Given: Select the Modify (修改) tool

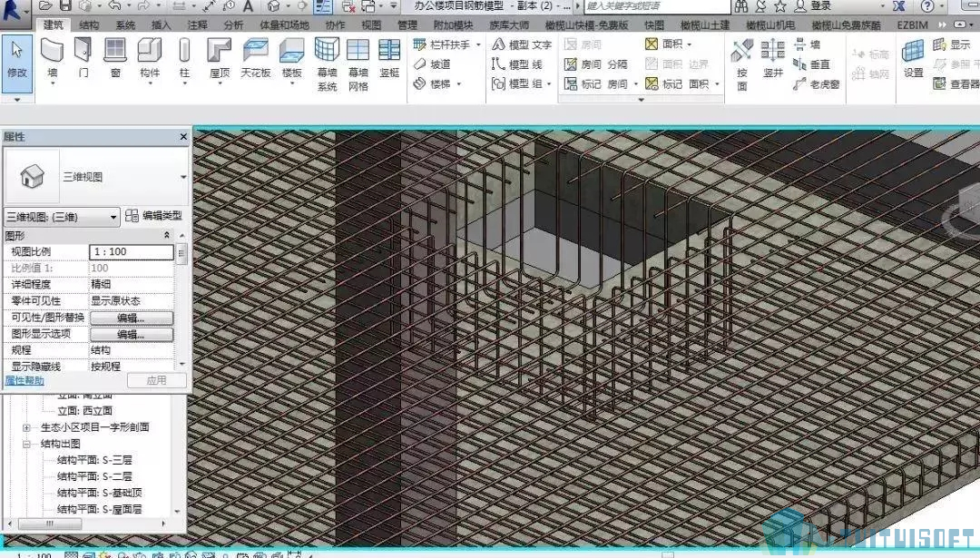Looking at the screenshot, I should click(x=17, y=63).
